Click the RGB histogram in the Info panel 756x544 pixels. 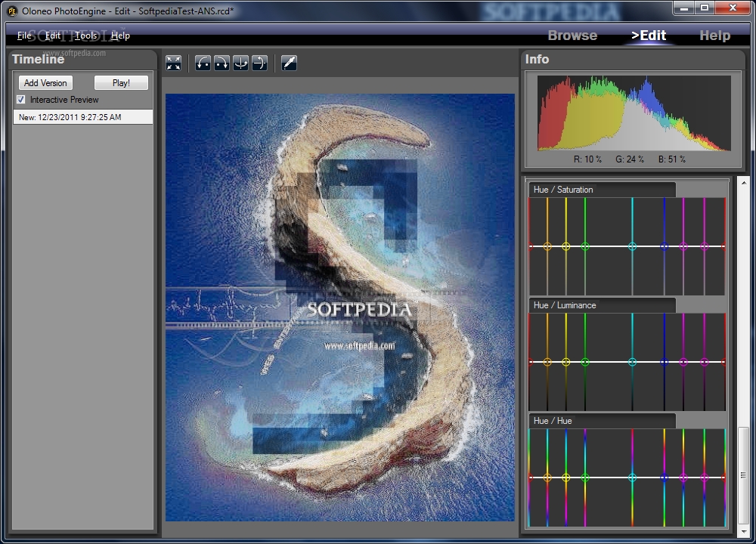coord(634,113)
